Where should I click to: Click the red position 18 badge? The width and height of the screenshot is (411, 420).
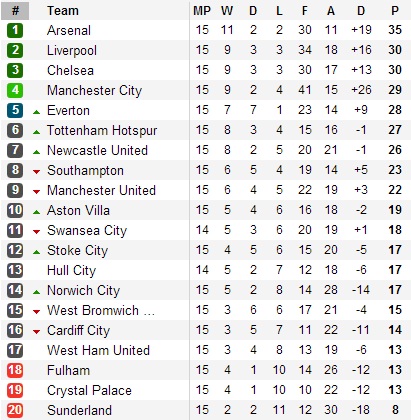tap(15, 370)
